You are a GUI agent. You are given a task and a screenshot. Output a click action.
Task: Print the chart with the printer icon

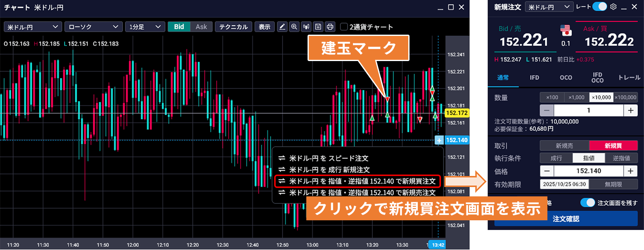tap(330, 27)
